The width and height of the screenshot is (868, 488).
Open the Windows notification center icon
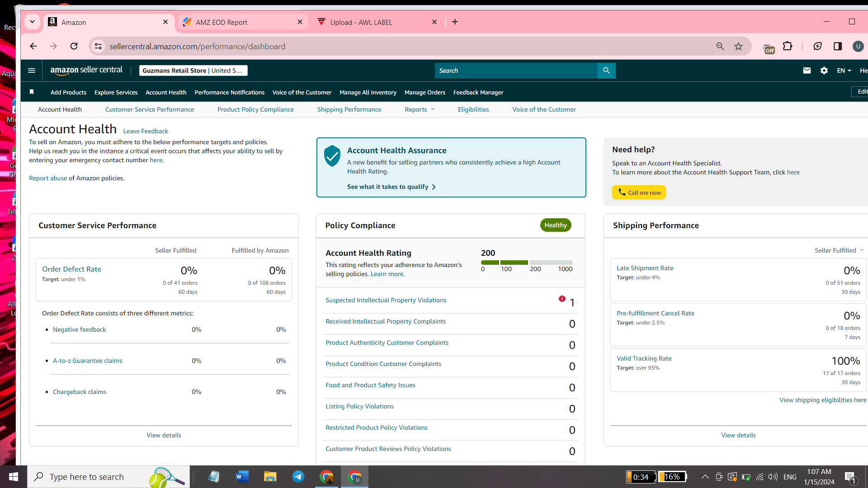click(850, 477)
